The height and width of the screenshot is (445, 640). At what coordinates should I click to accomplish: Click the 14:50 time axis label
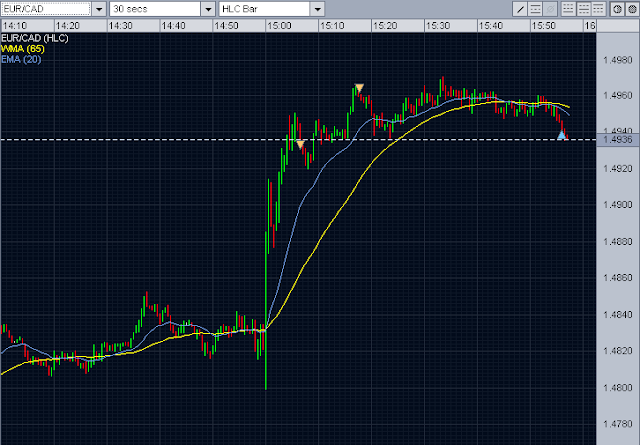point(227,26)
